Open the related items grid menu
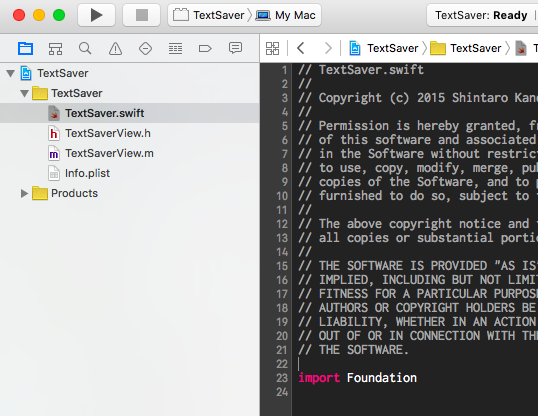 click(x=272, y=48)
